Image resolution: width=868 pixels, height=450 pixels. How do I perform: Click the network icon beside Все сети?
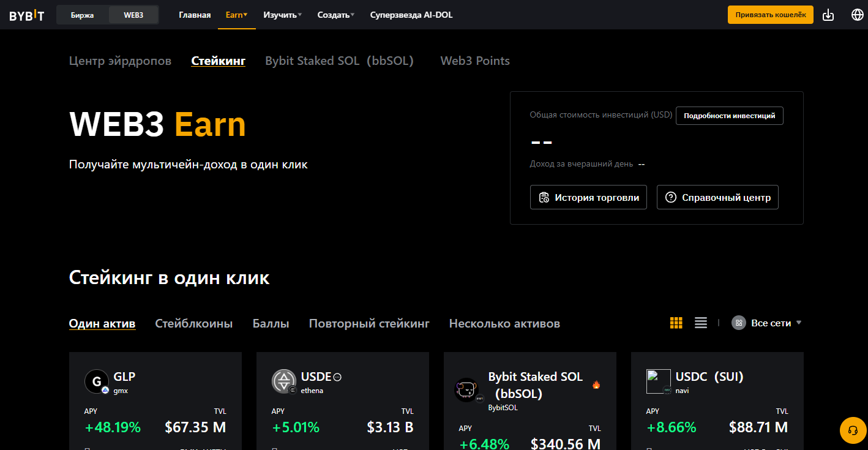(x=739, y=323)
